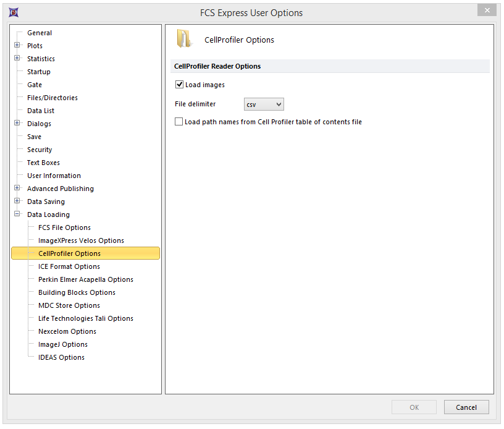504x429 pixels.
Task: Expand the Advanced Publishing node
Action: [x=17, y=189]
